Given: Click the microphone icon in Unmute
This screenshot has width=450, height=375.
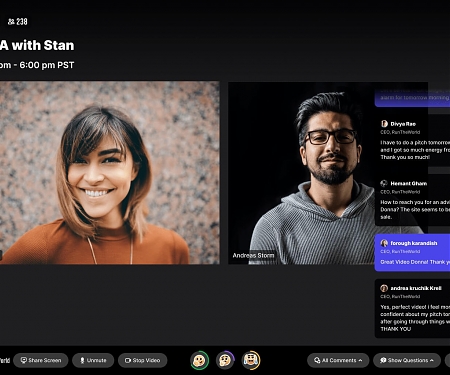Looking at the screenshot, I should pos(82,360).
